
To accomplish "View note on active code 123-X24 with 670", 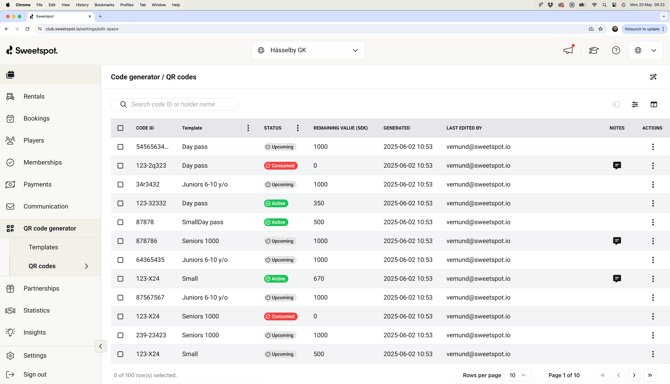I will (x=617, y=278).
